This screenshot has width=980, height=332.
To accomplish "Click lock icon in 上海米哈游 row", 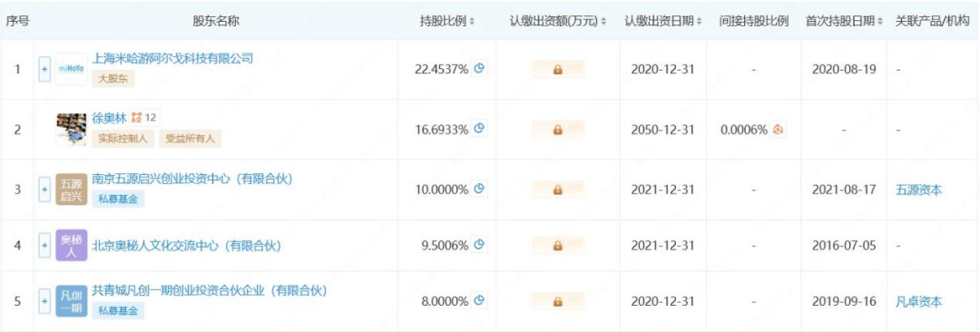I will click(x=557, y=70).
